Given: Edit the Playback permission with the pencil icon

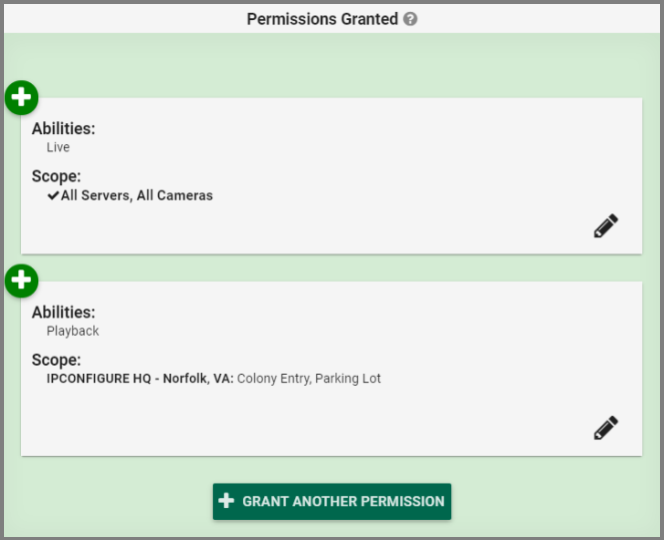Looking at the screenshot, I should (x=605, y=428).
